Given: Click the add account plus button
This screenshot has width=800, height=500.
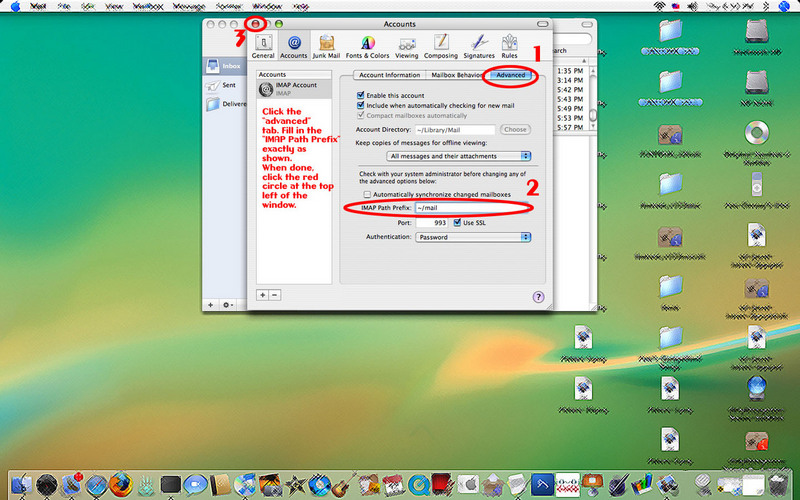Looking at the screenshot, I should [x=263, y=295].
